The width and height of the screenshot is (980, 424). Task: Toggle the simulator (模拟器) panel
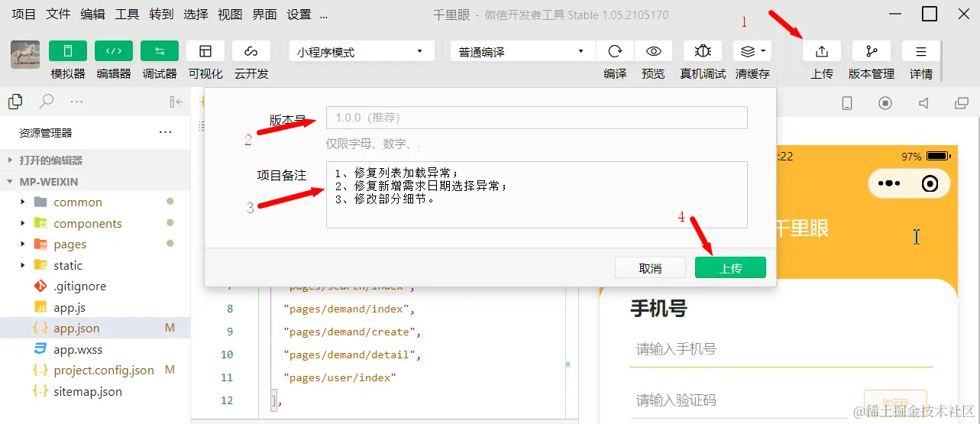pyautogui.click(x=68, y=51)
